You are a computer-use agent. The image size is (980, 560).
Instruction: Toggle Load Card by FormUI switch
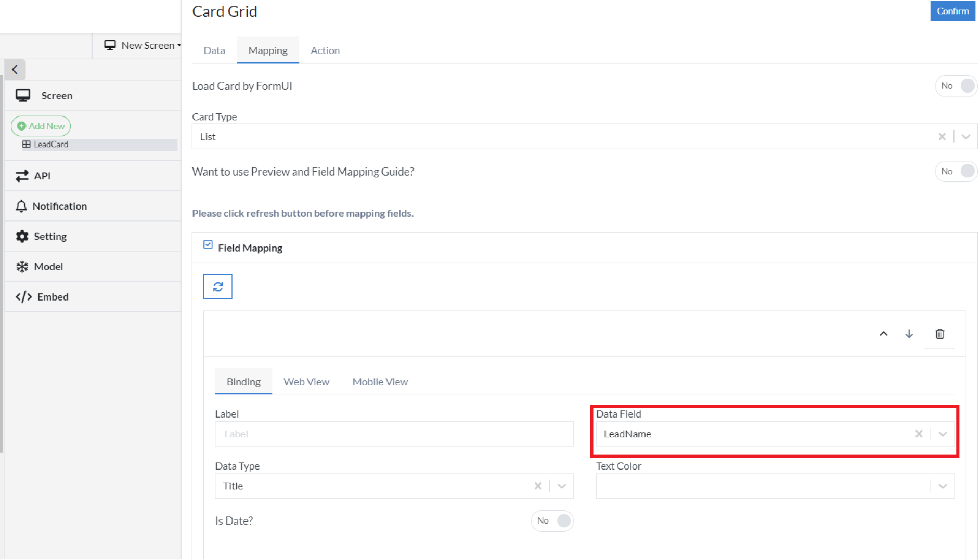pos(956,86)
